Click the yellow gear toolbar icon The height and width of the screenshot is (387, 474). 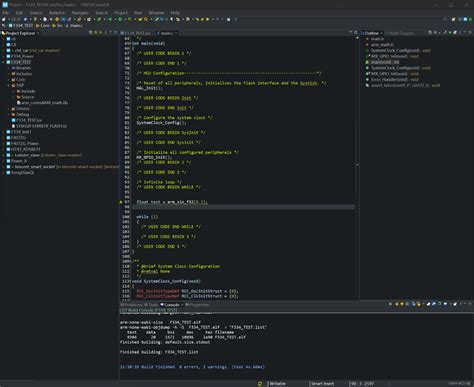coord(57,19)
